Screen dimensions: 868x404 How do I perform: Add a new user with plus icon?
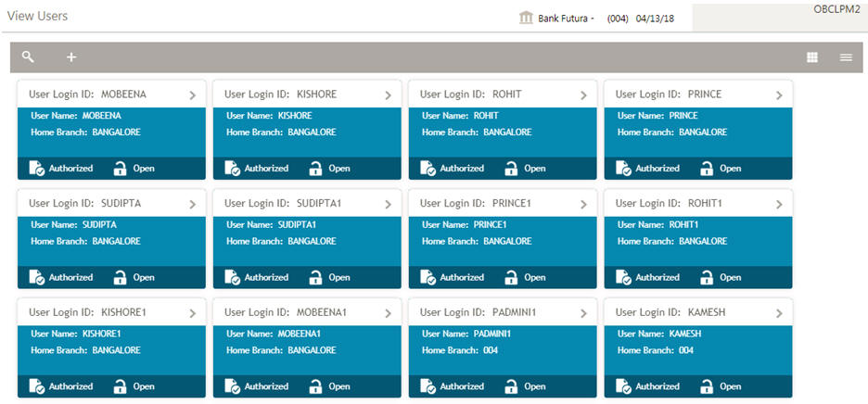(71, 57)
